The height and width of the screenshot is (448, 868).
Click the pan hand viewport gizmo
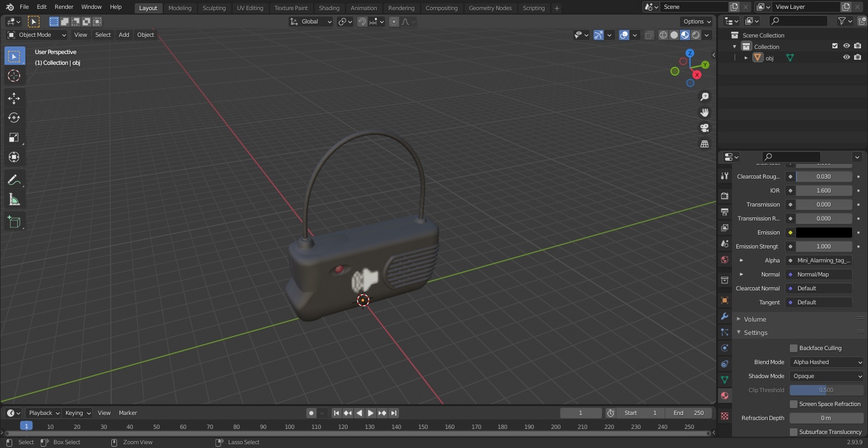(x=704, y=112)
